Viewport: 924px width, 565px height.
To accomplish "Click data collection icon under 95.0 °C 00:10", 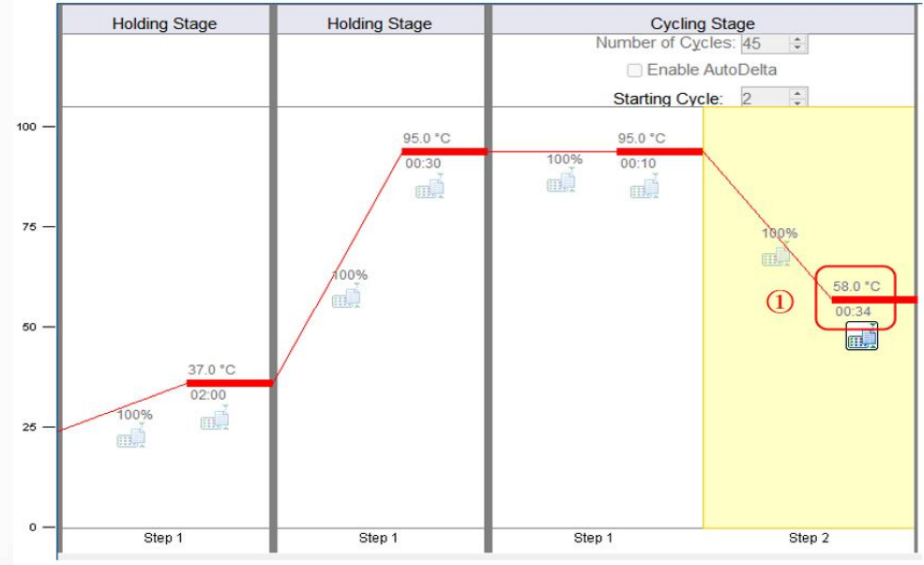I will point(644,187).
